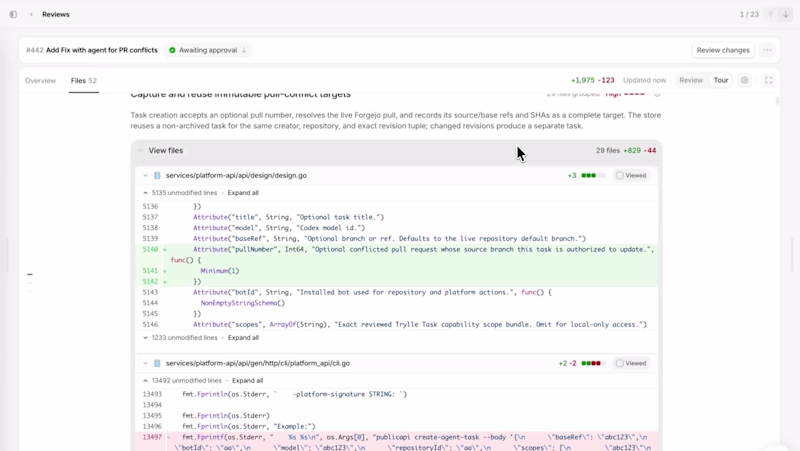Select the PR title 'Add Fix with agent for PR conflicts'

point(102,50)
